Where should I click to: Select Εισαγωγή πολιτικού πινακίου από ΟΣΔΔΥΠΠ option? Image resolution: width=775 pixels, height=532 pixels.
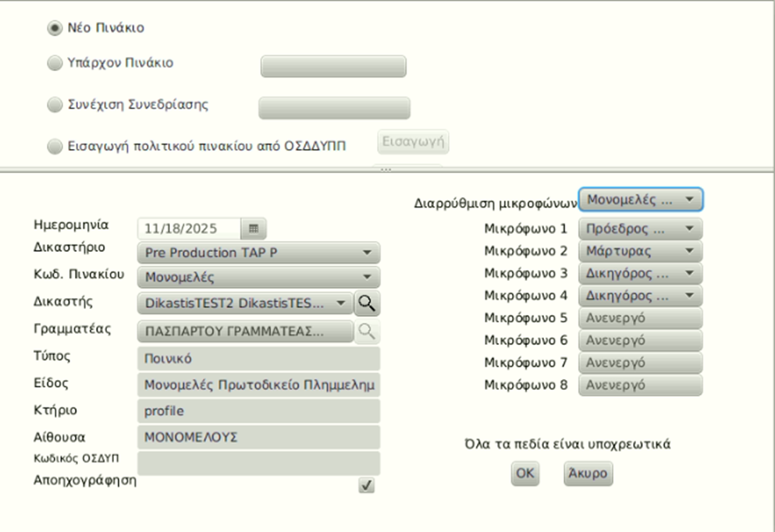click(54, 146)
